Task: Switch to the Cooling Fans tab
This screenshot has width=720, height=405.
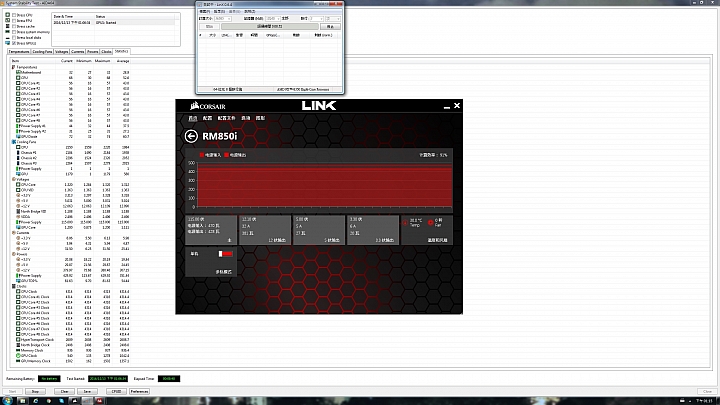Action: pos(42,52)
